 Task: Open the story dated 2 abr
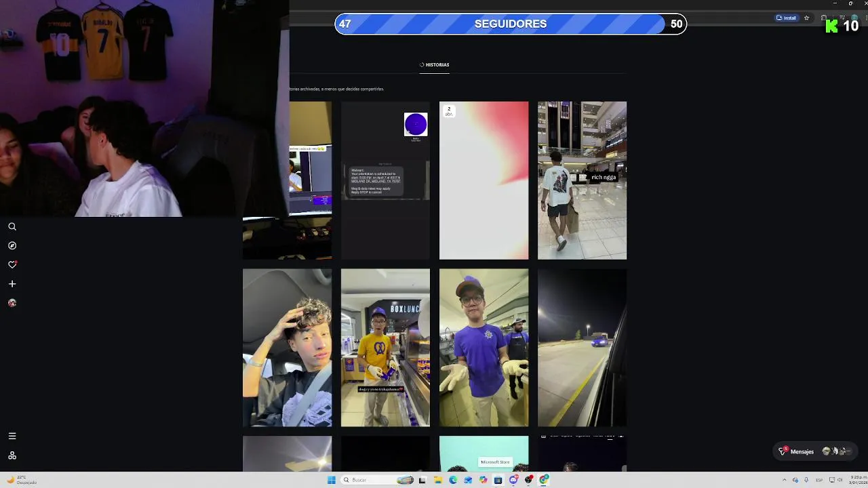click(484, 180)
